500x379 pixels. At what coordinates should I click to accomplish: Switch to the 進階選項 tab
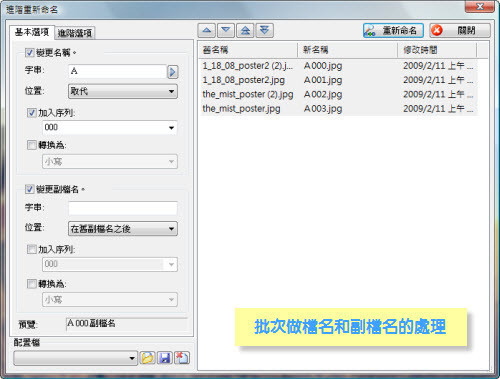(x=75, y=33)
